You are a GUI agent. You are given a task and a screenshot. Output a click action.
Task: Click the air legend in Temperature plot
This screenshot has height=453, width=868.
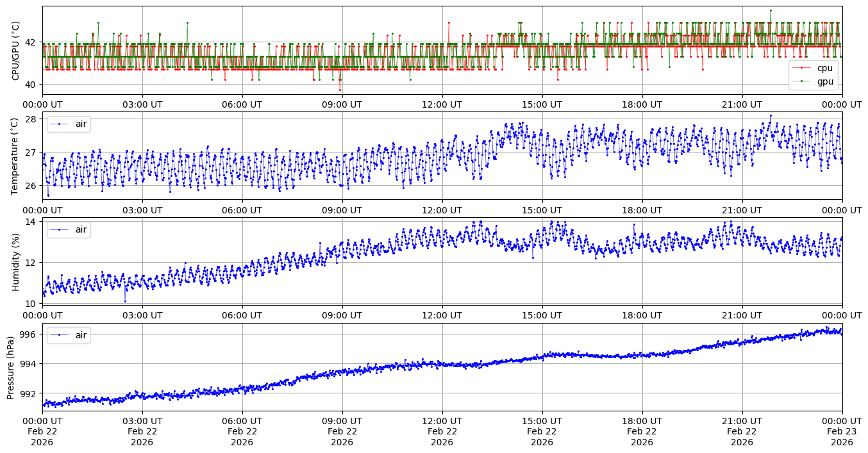[x=69, y=124]
